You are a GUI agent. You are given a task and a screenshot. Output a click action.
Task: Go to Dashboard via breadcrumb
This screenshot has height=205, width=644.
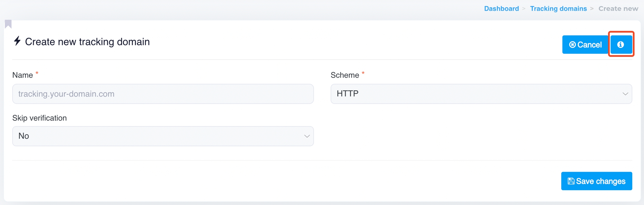[x=501, y=9]
